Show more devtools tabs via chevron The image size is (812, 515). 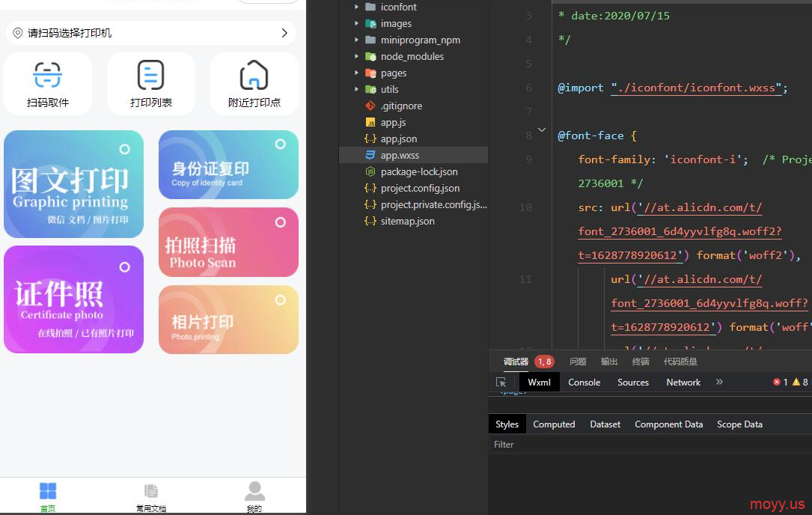tap(719, 382)
